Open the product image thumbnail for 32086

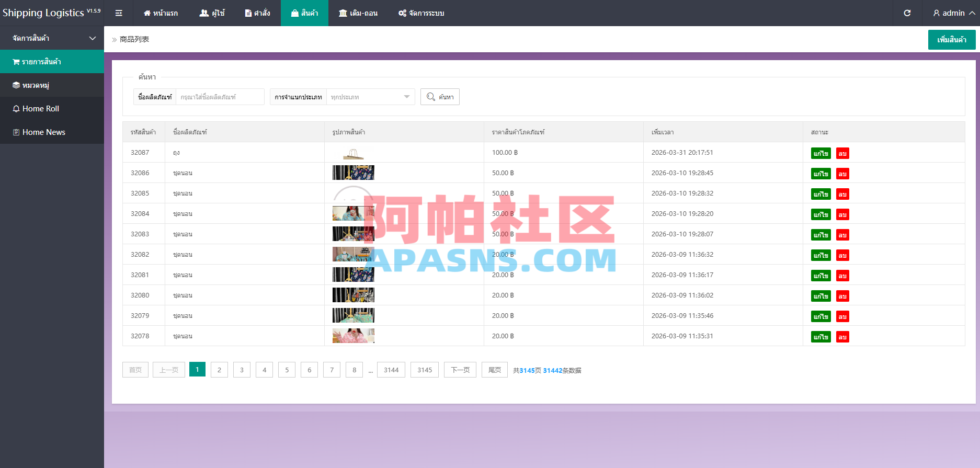[x=354, y=173]
